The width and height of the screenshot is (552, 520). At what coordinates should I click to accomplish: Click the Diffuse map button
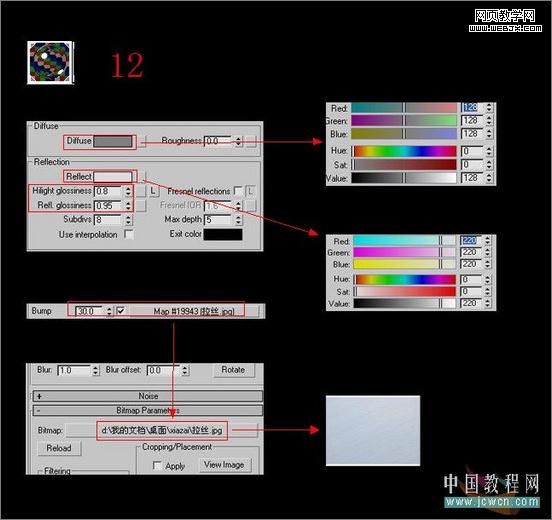142,142
